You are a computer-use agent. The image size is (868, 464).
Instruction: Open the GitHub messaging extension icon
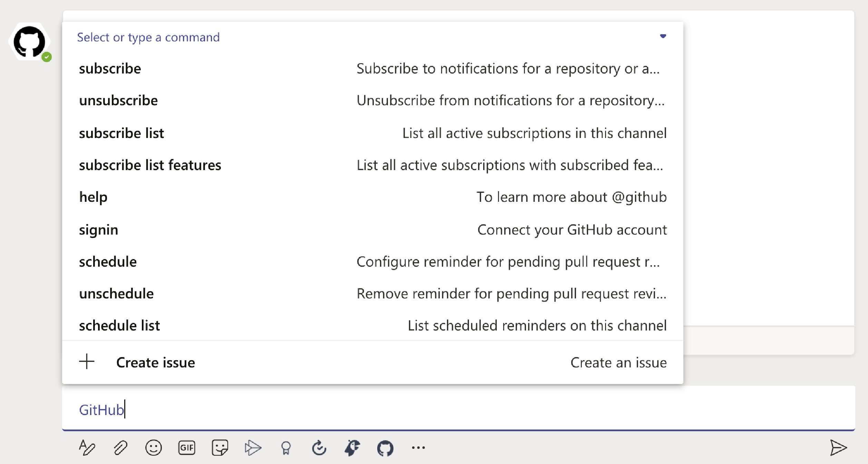point(385,448)
